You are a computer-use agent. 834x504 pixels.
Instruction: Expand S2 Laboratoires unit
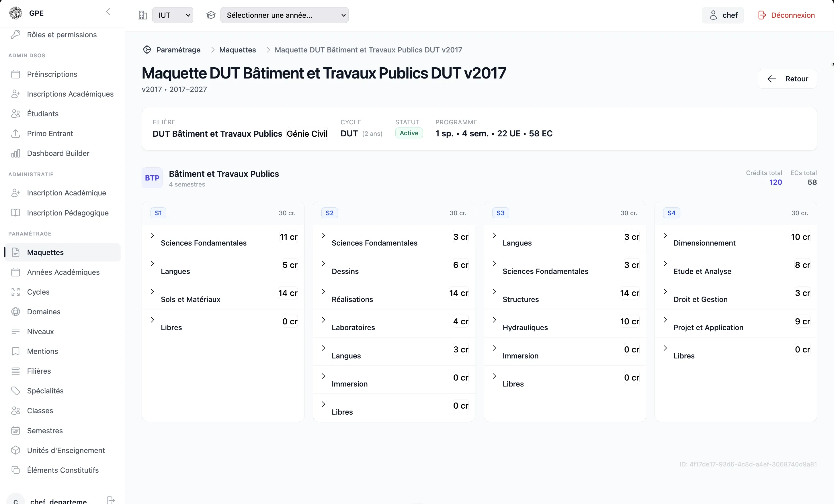click(323, 320)
